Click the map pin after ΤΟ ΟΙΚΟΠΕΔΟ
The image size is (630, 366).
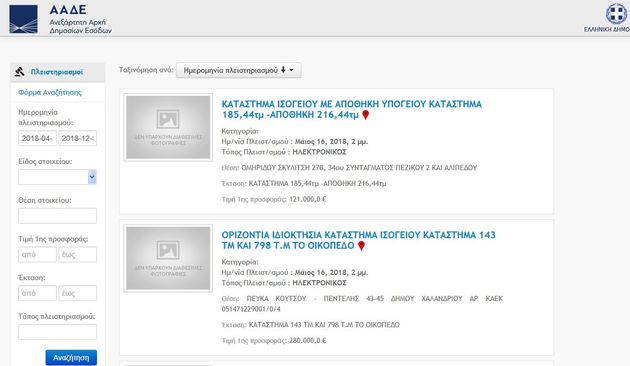tap(362, 246)
